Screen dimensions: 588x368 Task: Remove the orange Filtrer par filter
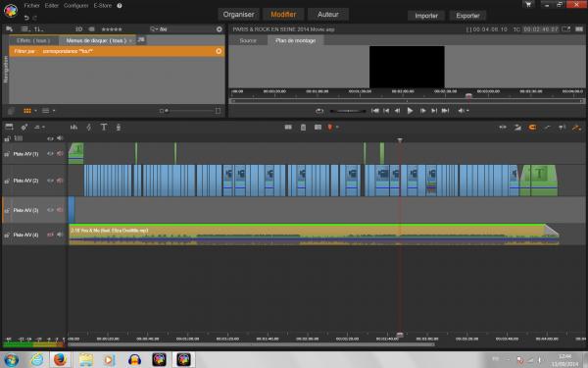[219, 51]
